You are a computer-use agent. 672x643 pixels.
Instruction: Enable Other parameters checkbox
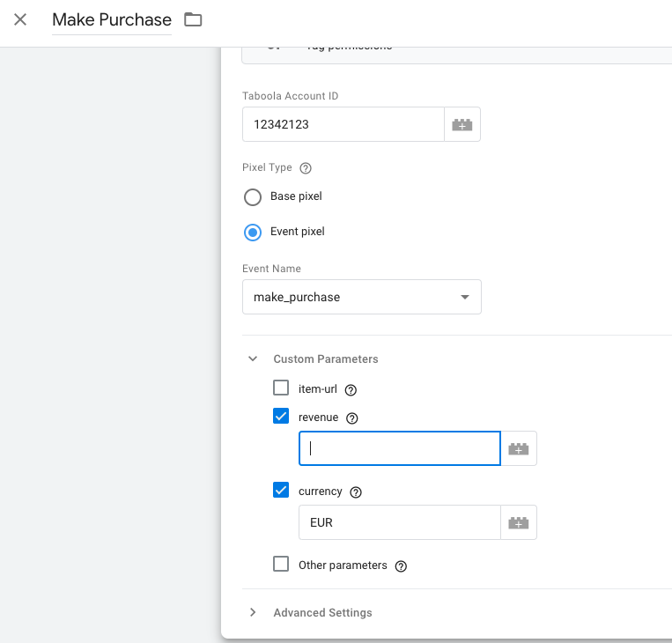pyautogui.click(x=281, y=564)
